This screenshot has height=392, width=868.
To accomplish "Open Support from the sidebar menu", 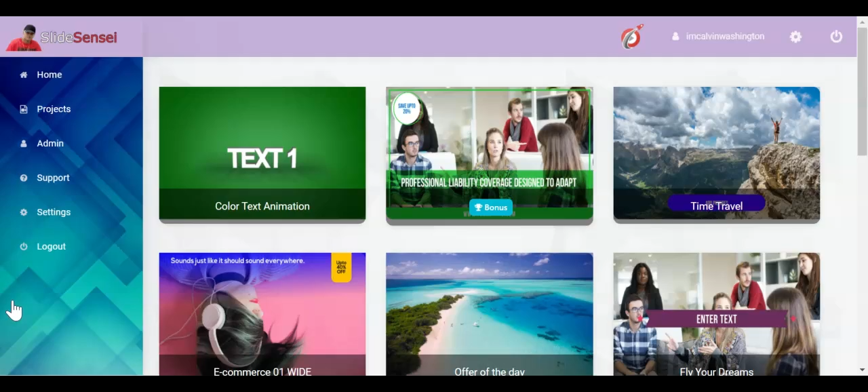I will tap(53, 178).
